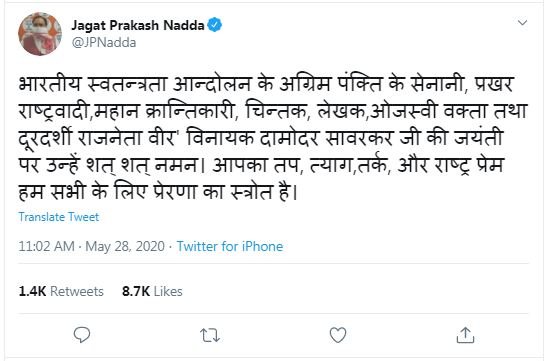Click the name विनायक दामोदर सावरकर in tweet
Screen dimensions: 546x361
(290, 138)
